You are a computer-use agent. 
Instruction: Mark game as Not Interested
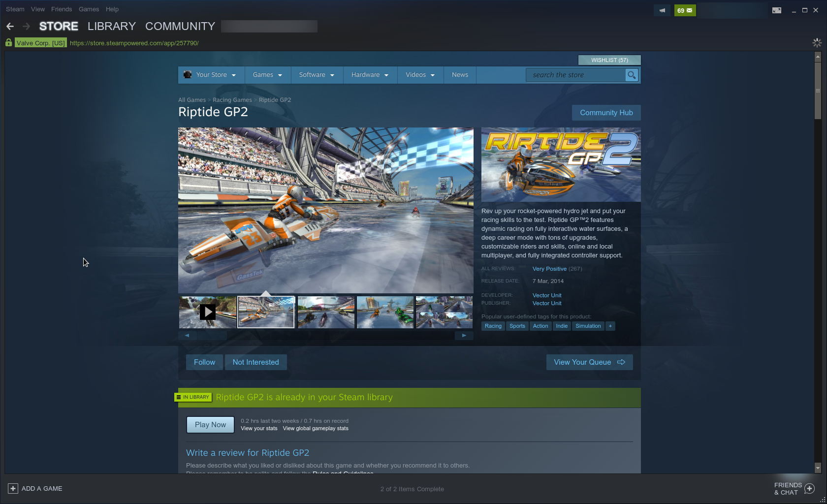[x=255, y=362]
